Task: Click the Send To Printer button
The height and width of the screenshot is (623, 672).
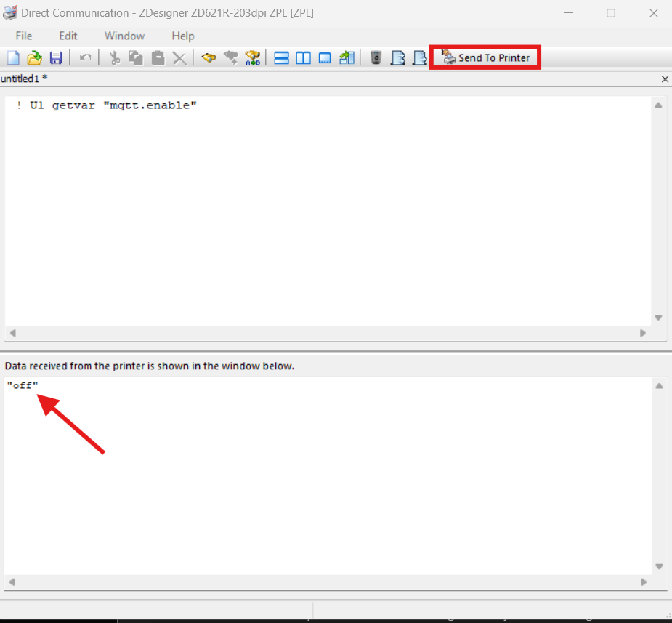Action: (485, 58)
